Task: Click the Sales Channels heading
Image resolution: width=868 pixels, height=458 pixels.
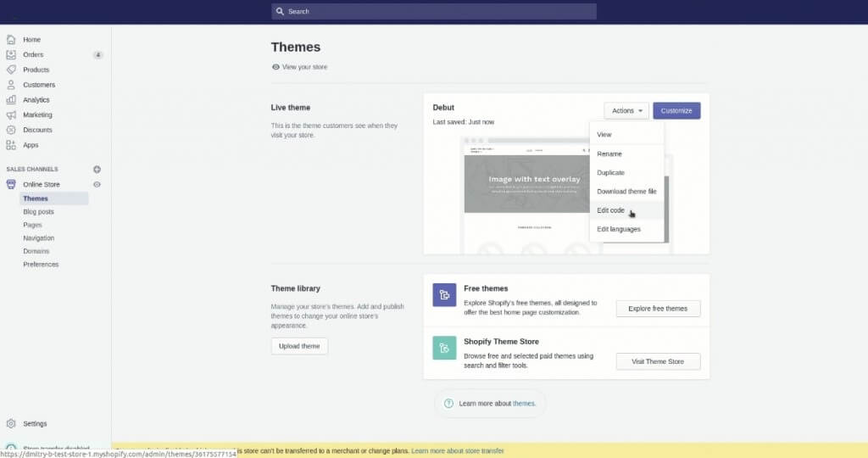Action: click(32, 169)
